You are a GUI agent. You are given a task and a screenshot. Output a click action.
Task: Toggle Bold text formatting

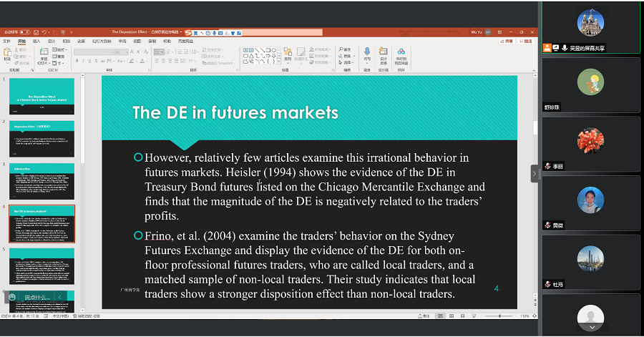[77, 62]
